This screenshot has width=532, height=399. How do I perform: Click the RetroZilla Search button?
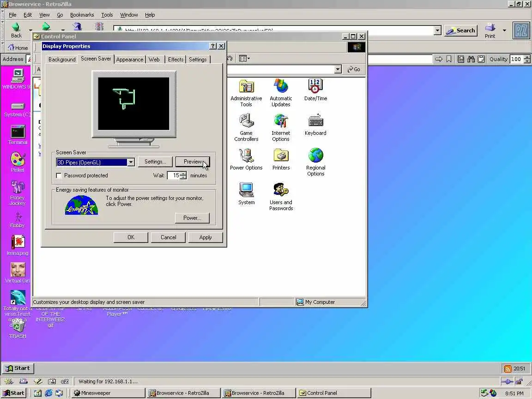(x=461, y=30)
